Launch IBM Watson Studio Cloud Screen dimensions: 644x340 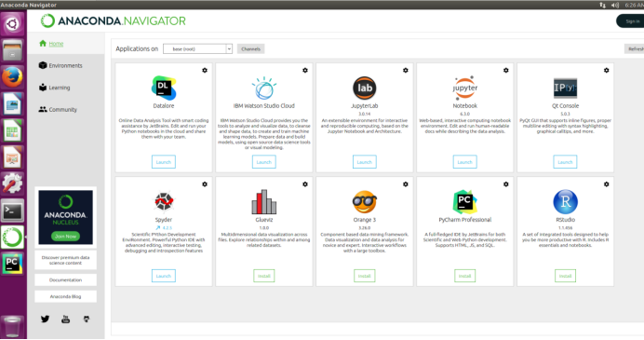[x=264, y=162]
